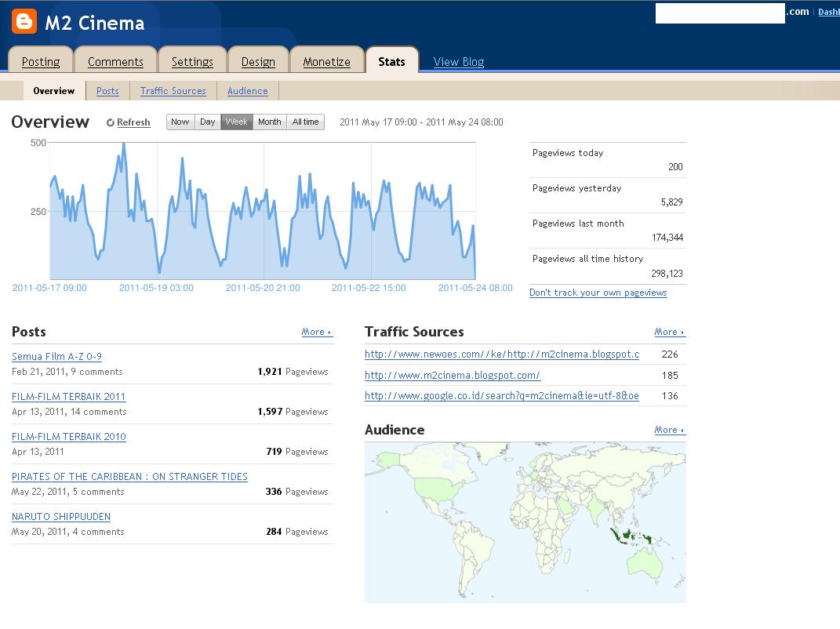Select the Day time range
Screen dimensions: 840x629
[x=207, y=122]
